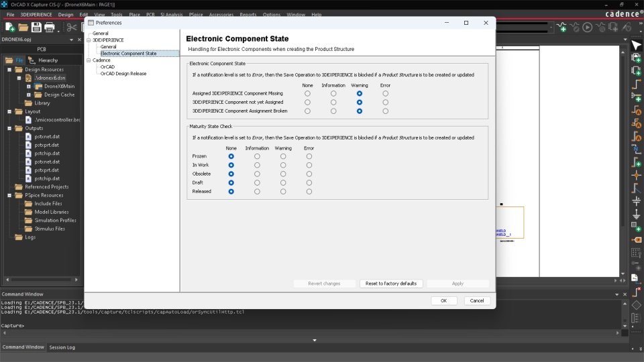Set In Work maturity to Warning

tap(283, 165)
